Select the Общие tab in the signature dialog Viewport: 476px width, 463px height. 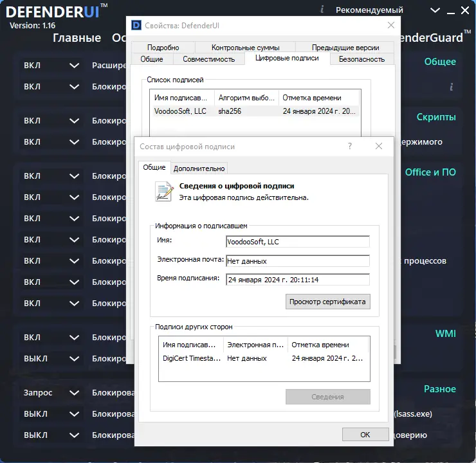(x=154, y=167)
